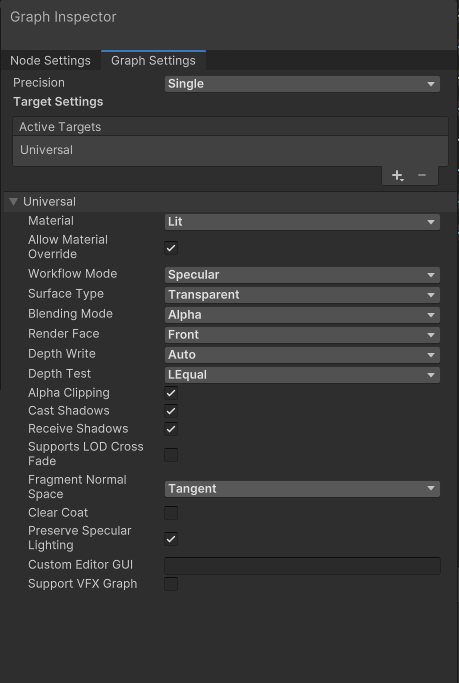Screen dimensions: 459x683
Task: Click the plus icon to add active target
Action: pyautogui.click(x=397, y=176)
